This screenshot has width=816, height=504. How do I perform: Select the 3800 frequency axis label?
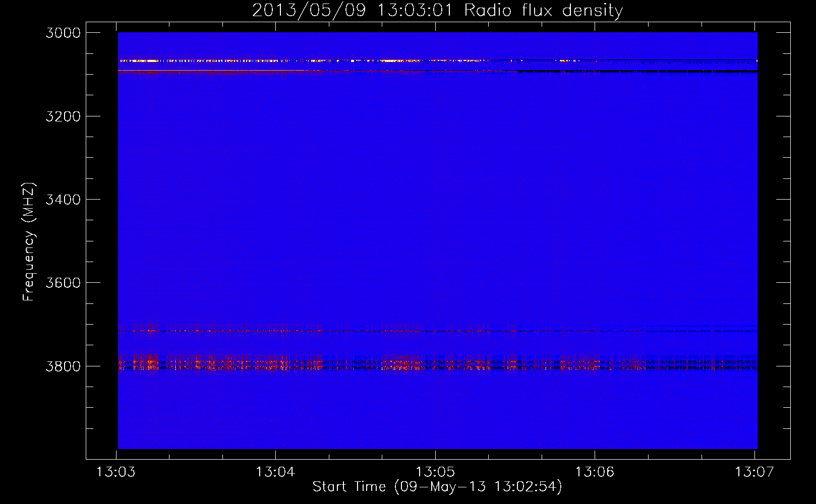click(63, 366)
